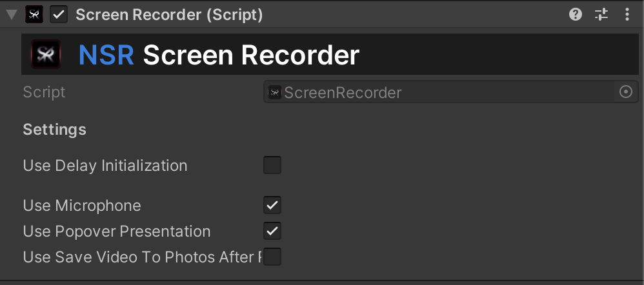
Task: Click the script icon in component header
Action: 34,15
